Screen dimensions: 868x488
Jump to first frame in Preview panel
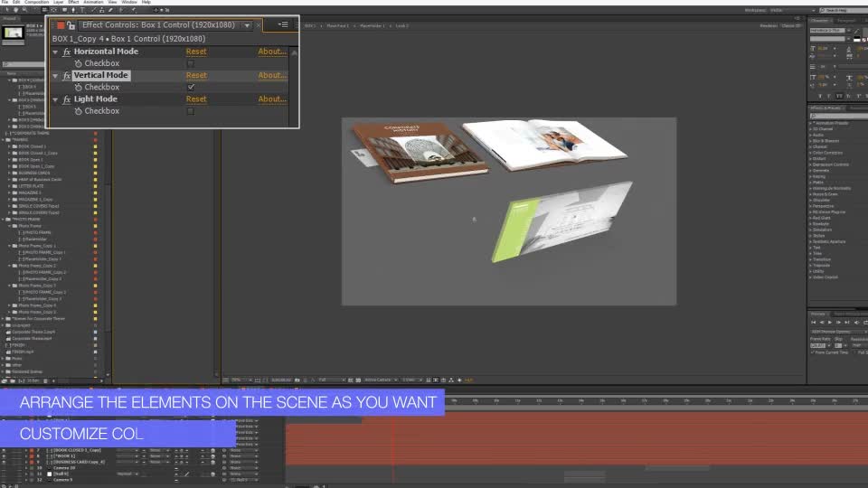click(x=813, y=322)
